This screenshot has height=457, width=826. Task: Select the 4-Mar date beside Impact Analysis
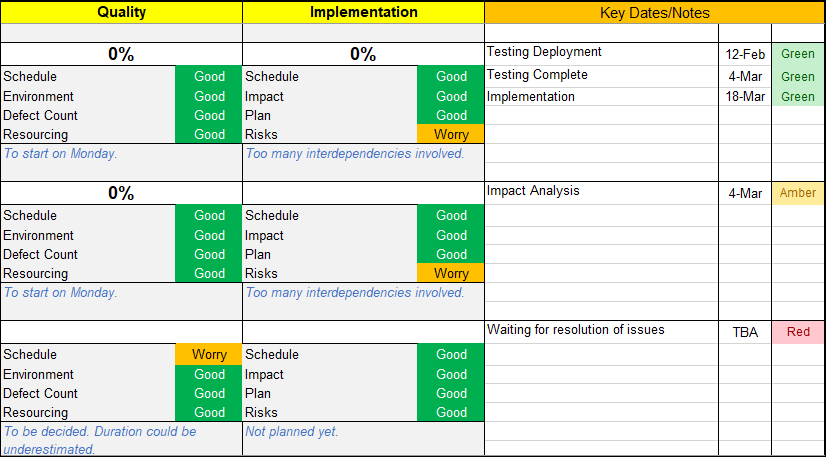click(745, 193)
